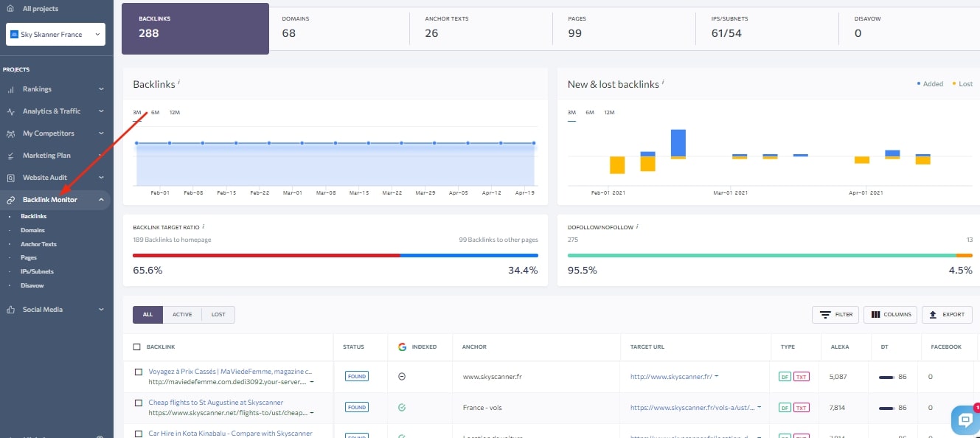Check the select-all checkbox in table header
Image resolution: width=980 pixels, height=438 pixels.
(x=136, y=346)
